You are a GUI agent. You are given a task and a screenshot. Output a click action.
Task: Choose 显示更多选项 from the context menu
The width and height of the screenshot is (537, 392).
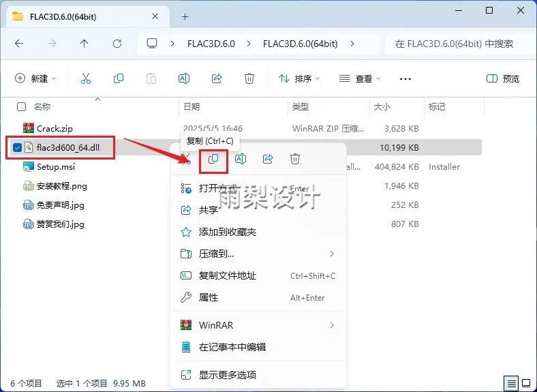[258, 374]
